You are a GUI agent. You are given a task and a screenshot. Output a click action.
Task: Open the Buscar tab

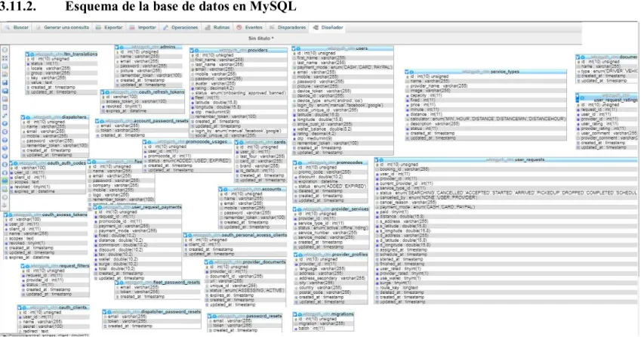tap(17, 27)
